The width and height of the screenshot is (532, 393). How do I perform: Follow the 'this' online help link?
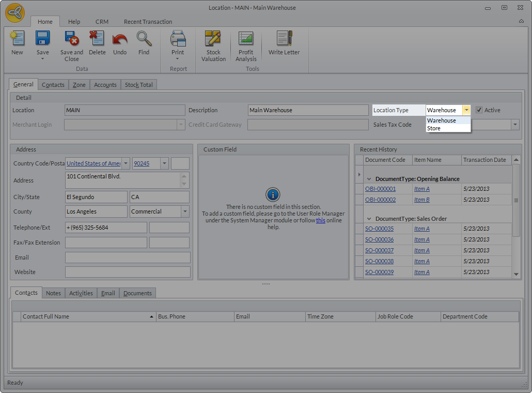pyautogui.click(x=321, y=220)
